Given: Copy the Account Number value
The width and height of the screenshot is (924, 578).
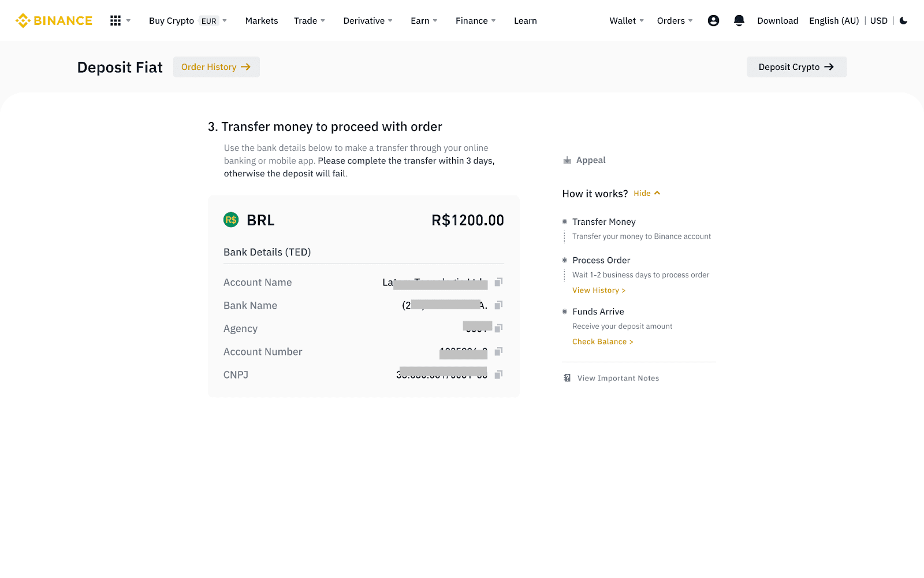Looking at the screenshot, I should point(499,351).
